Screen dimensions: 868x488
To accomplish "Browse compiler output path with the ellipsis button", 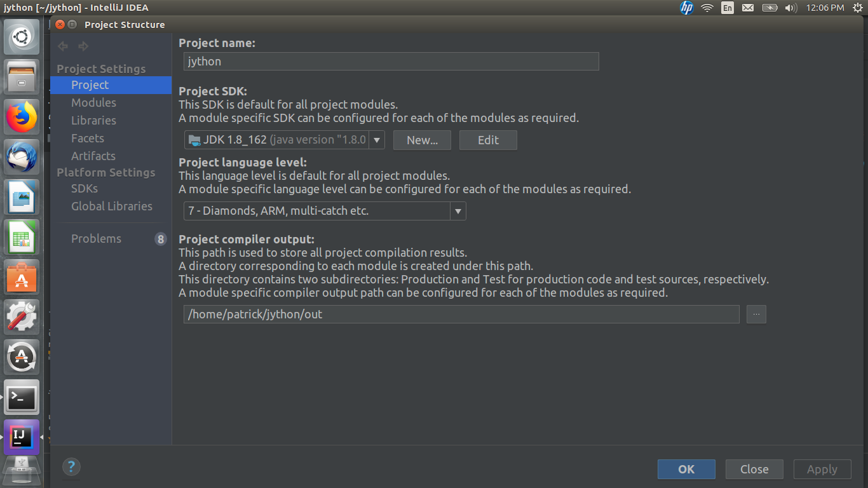I will [756, 314].
